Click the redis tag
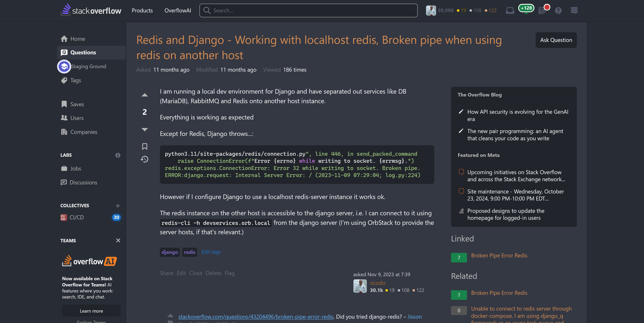The width and height of the screenshot is (644, 323). 189,252
